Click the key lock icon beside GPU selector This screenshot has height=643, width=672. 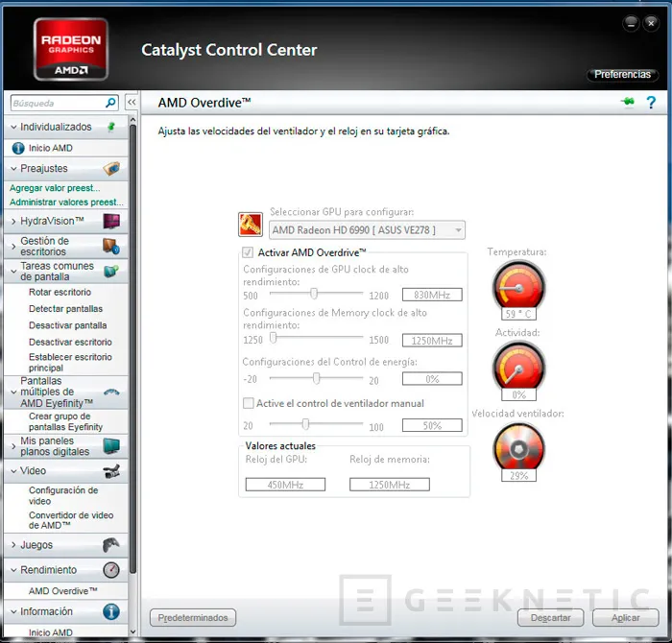point(251,225)
